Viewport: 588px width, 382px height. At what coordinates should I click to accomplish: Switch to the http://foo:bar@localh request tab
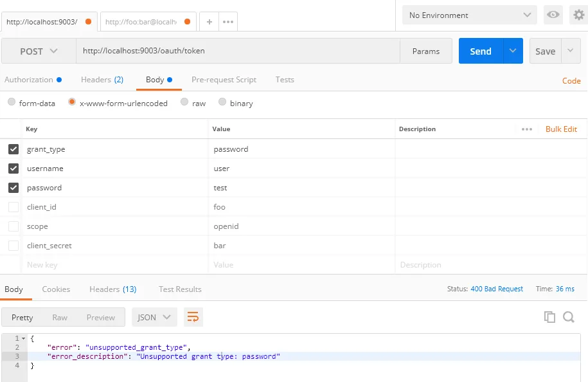(148, 22)
